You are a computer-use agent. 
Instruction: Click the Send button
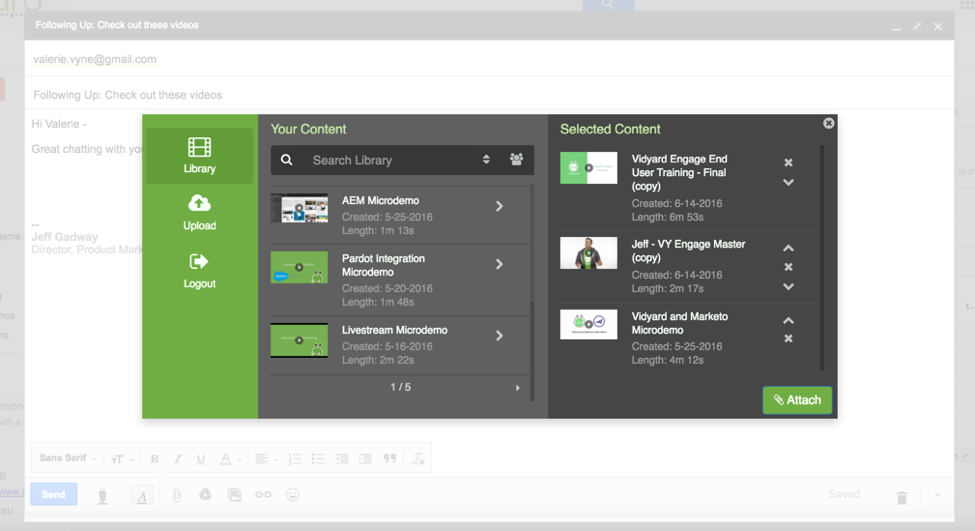pos(54,494)
